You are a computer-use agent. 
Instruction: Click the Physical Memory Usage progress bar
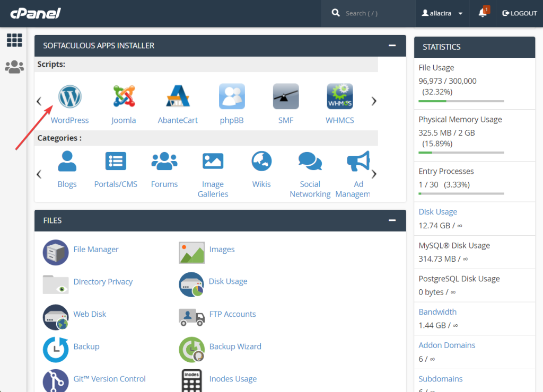[x=461, y=153]
